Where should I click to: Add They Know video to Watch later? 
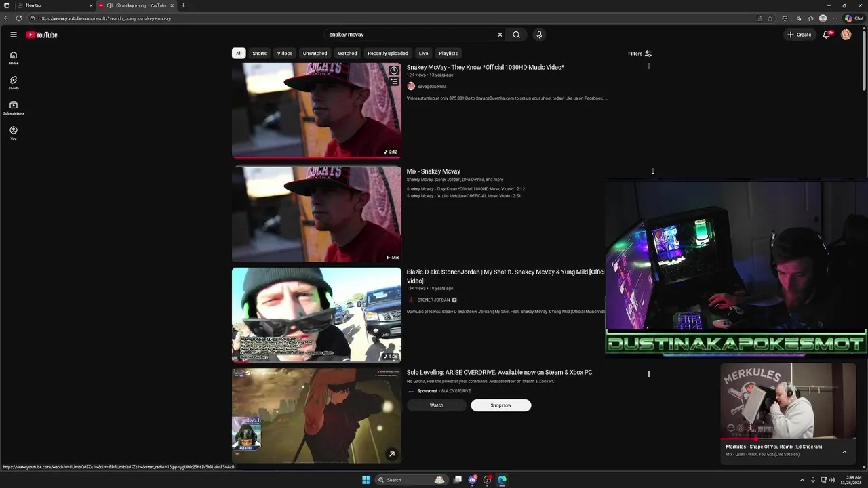[x=393, y=70]
